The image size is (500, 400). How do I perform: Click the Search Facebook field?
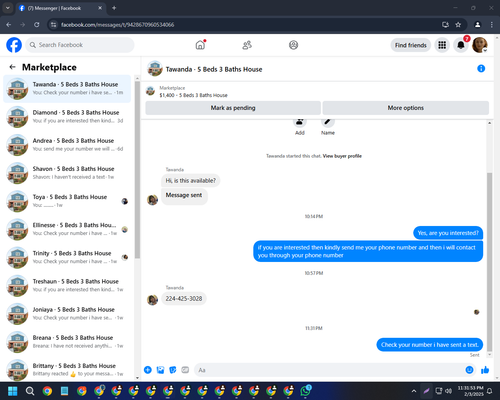(x=80, y=45)
